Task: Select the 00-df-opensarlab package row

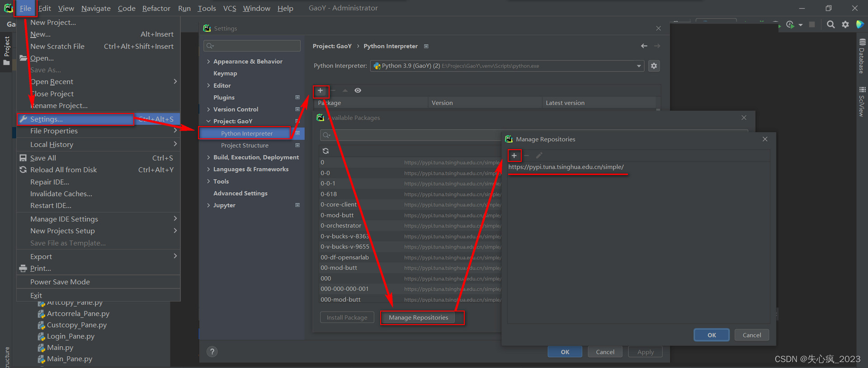Action: click(410, 258)
